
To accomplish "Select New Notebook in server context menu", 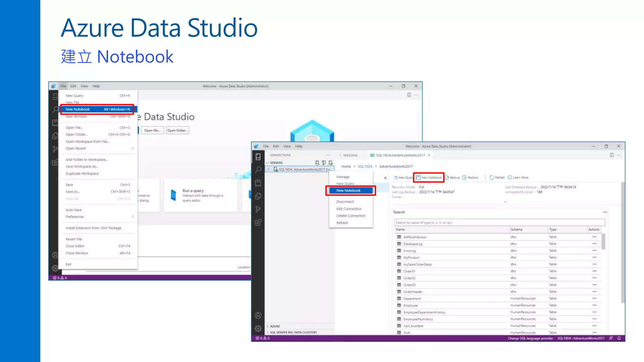I will click(351, 191).
